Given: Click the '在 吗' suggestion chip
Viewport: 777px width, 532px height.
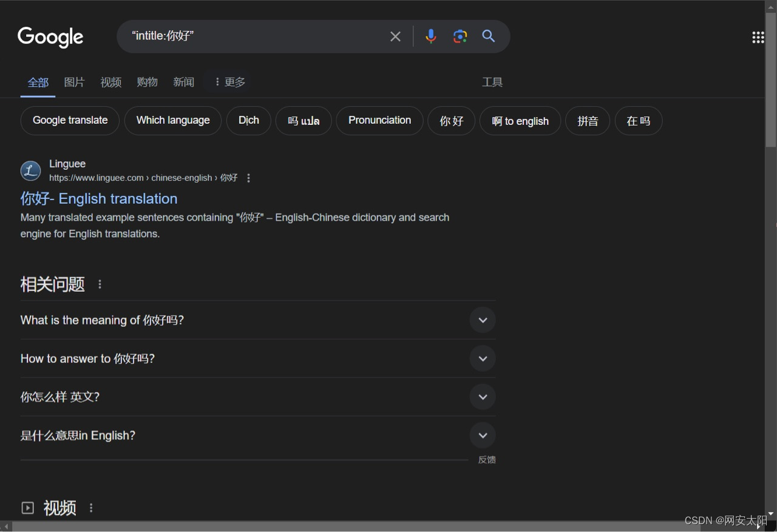Looking at the screenshot, I should (x=639, y=121).
